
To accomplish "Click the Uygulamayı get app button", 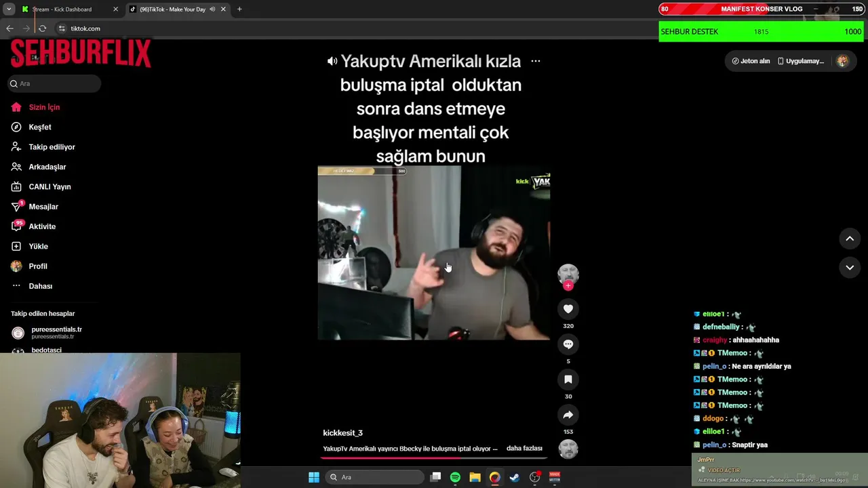I will (x=801, y=61).
